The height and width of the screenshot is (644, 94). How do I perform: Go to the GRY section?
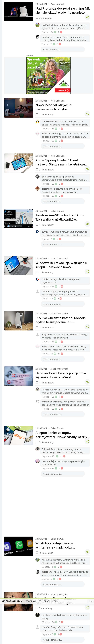40,601
